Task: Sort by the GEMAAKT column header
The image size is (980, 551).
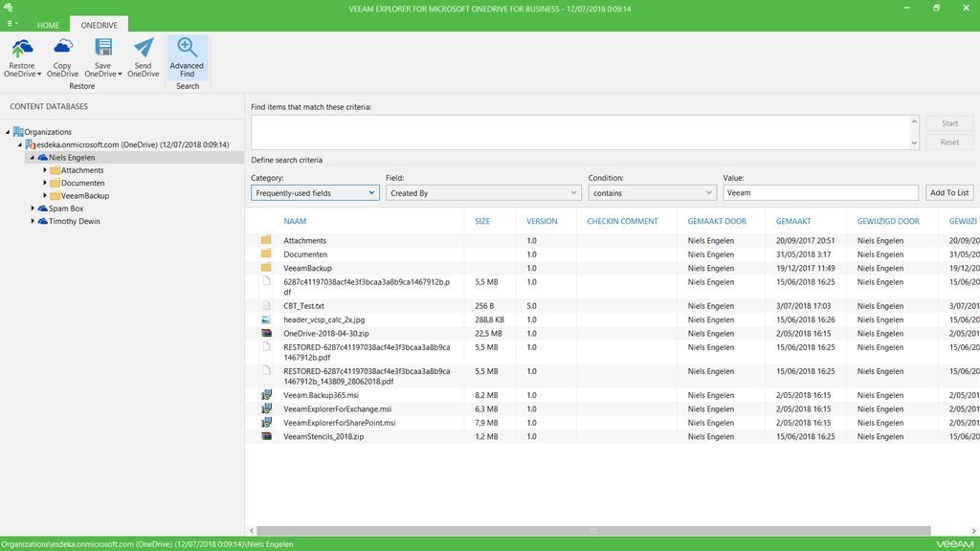Action: [793, 221]
